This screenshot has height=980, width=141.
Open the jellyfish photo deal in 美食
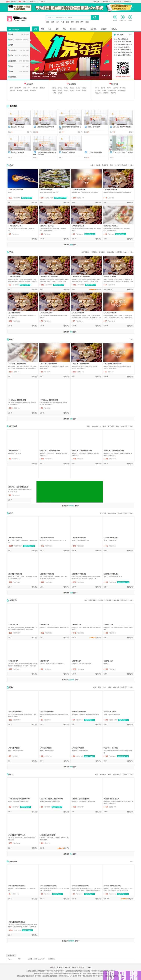tap(23, 179)
